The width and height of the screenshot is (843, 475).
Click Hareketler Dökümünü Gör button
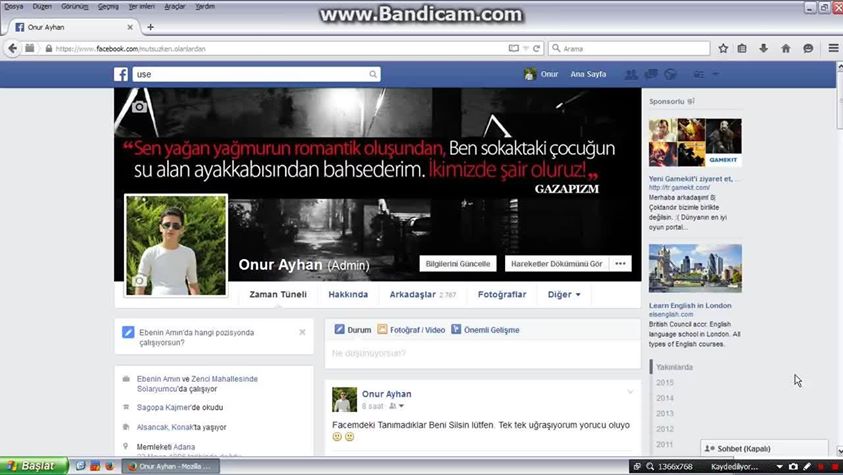point(556,264)
